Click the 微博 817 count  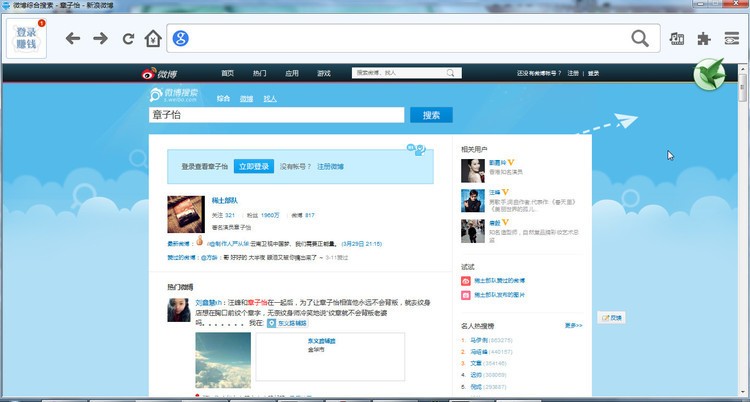303,215
